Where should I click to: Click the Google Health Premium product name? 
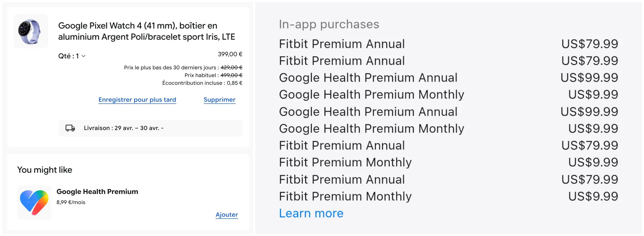97,192
